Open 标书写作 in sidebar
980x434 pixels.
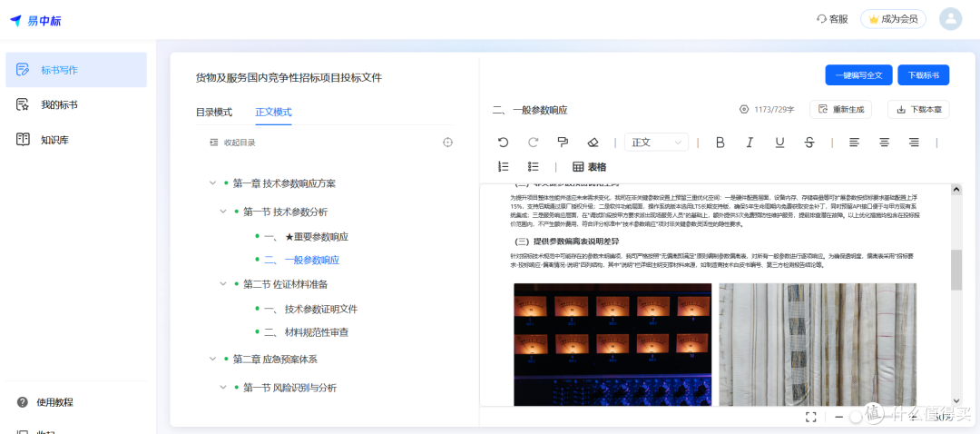click(76, 69)
